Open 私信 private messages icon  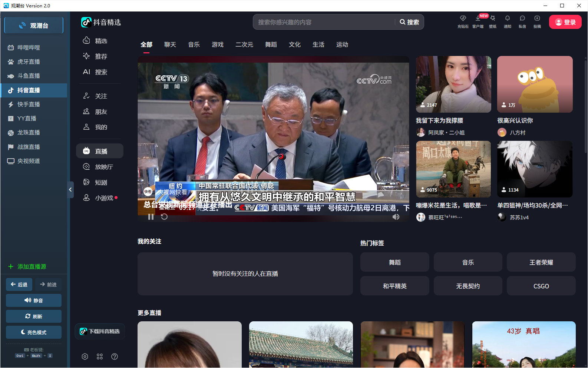pos(522,19)
